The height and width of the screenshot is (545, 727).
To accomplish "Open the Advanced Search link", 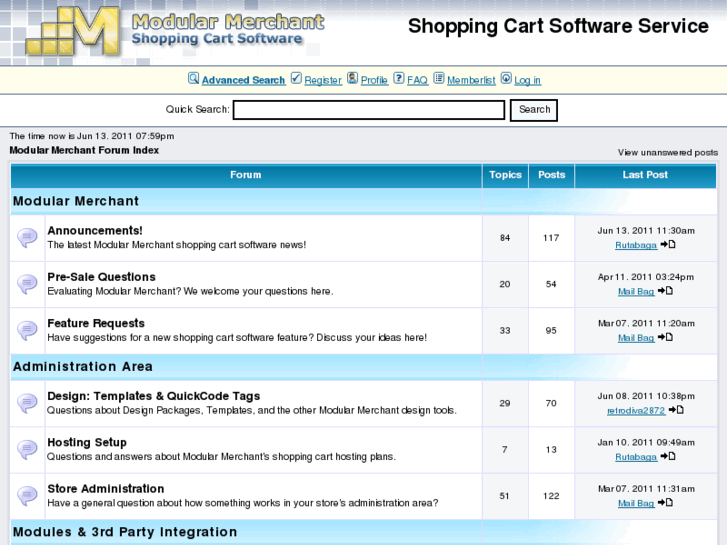I will [243, 80].
